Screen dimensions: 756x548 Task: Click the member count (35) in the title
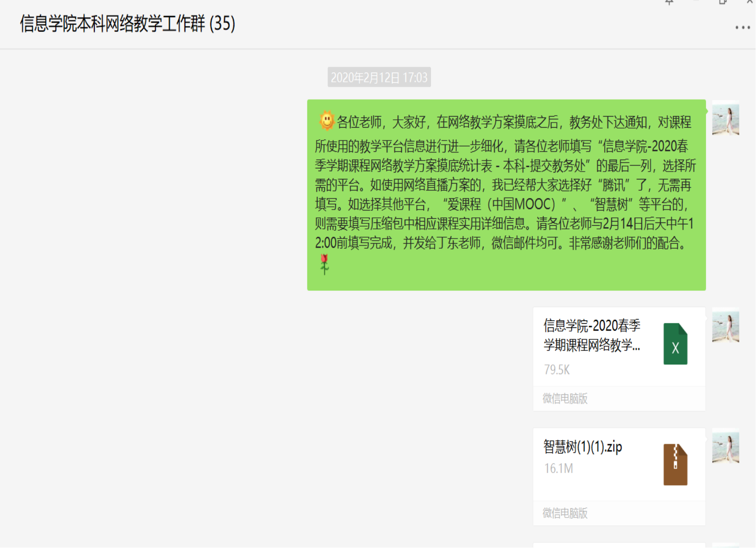click(223, 26)
